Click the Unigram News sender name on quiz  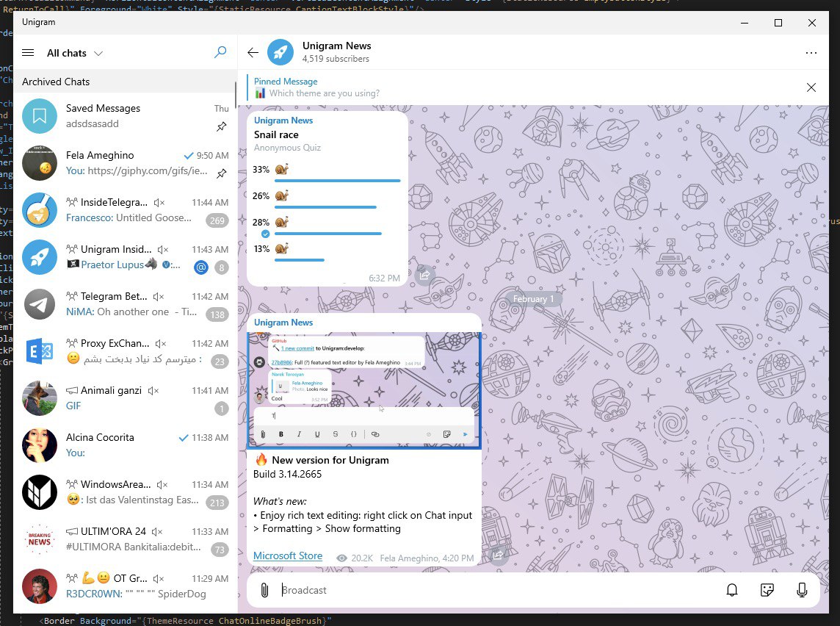click(283, 120)
